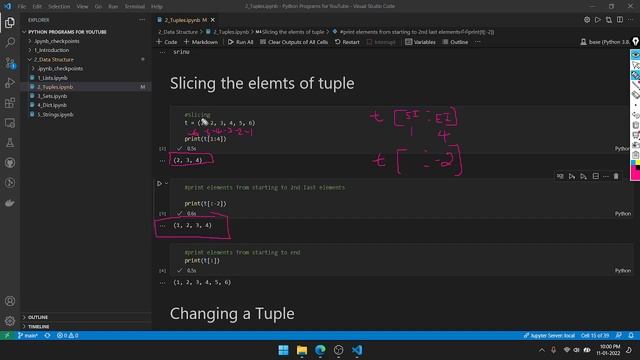Click the editor title run triangle icon
Screen dimensions: 640x360
598,20
